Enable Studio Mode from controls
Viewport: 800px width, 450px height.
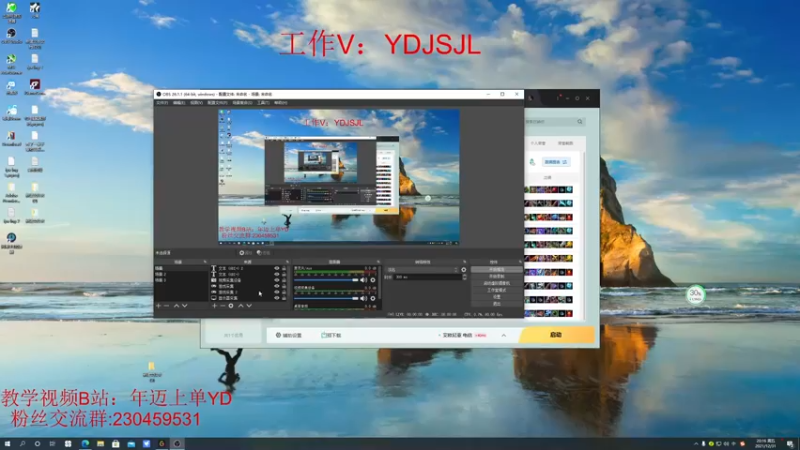coord(496,290)
